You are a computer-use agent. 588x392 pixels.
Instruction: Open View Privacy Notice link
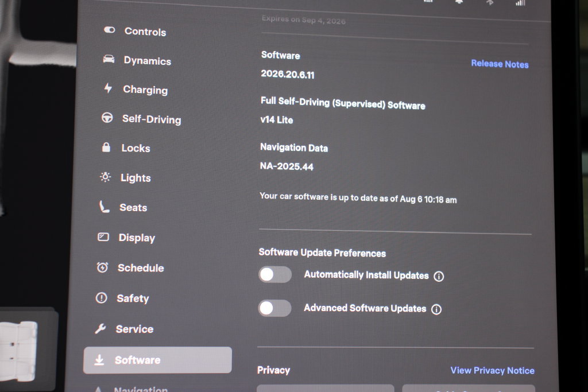(x=492, y=370)
